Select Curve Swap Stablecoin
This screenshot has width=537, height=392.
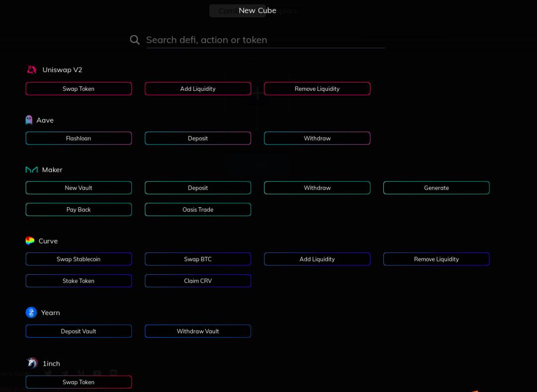[x=79, y=259]
